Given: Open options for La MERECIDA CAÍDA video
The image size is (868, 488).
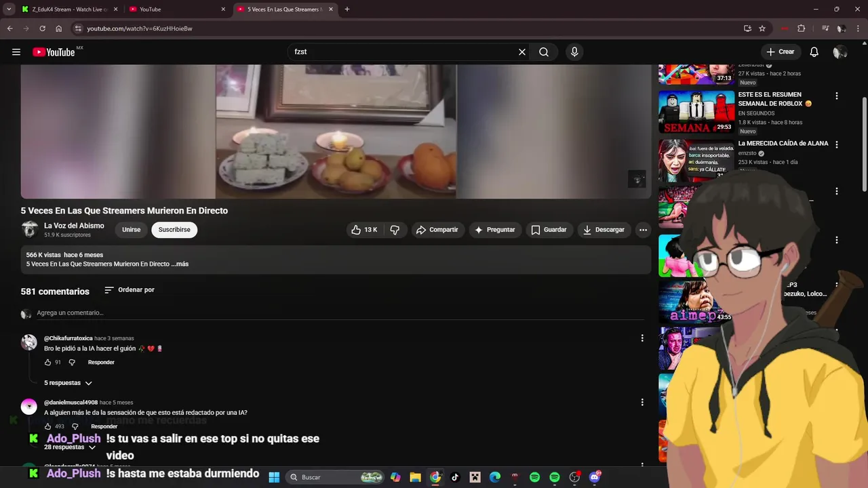Looking at the screenshot, I should tap(836, 144).
